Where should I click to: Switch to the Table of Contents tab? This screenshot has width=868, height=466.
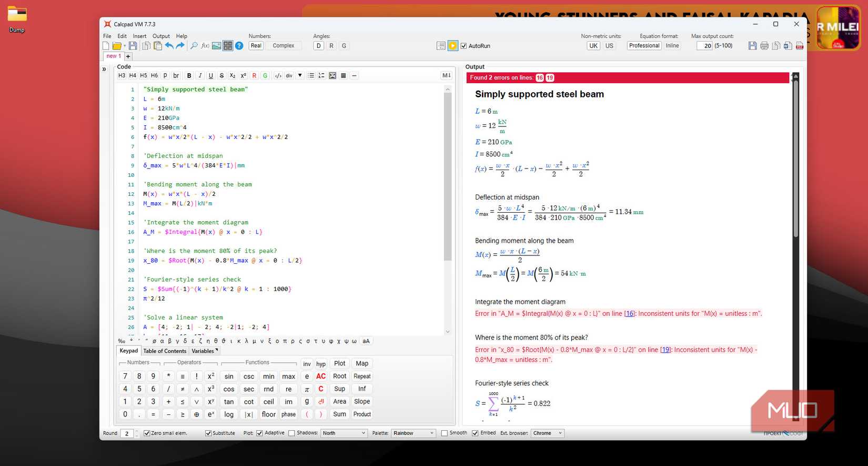pyautogui.click(x=165, y=351)
